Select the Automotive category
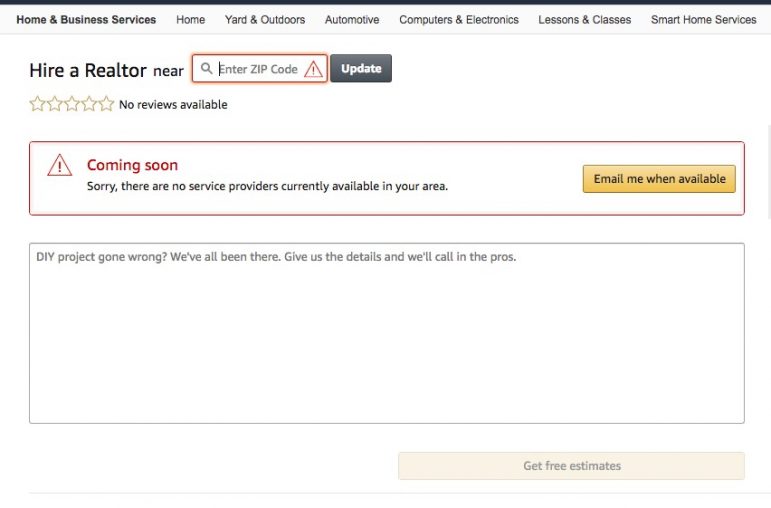The width and height of the screenshot is (771, 508). pos(352,20)
